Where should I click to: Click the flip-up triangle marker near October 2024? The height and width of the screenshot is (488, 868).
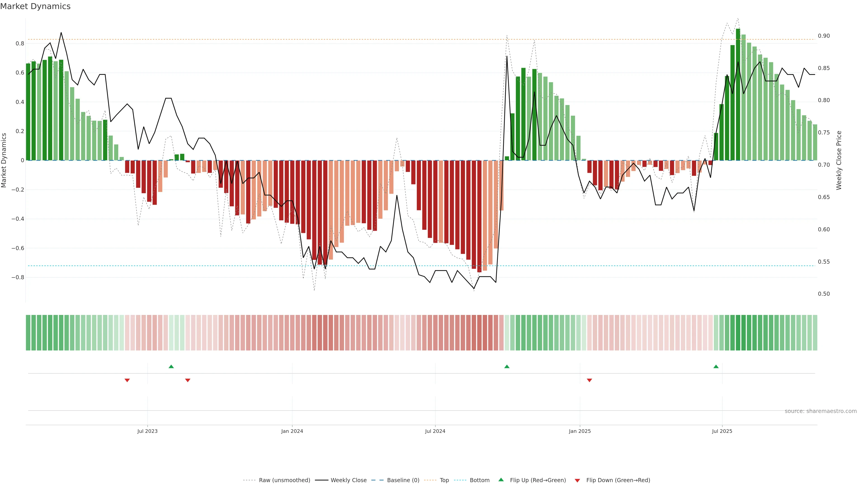[x=507, y=366]
